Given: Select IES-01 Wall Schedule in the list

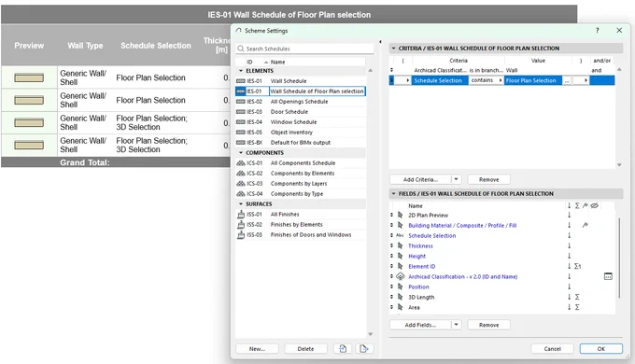Looking at the screenshot, I should coord(300,81).
